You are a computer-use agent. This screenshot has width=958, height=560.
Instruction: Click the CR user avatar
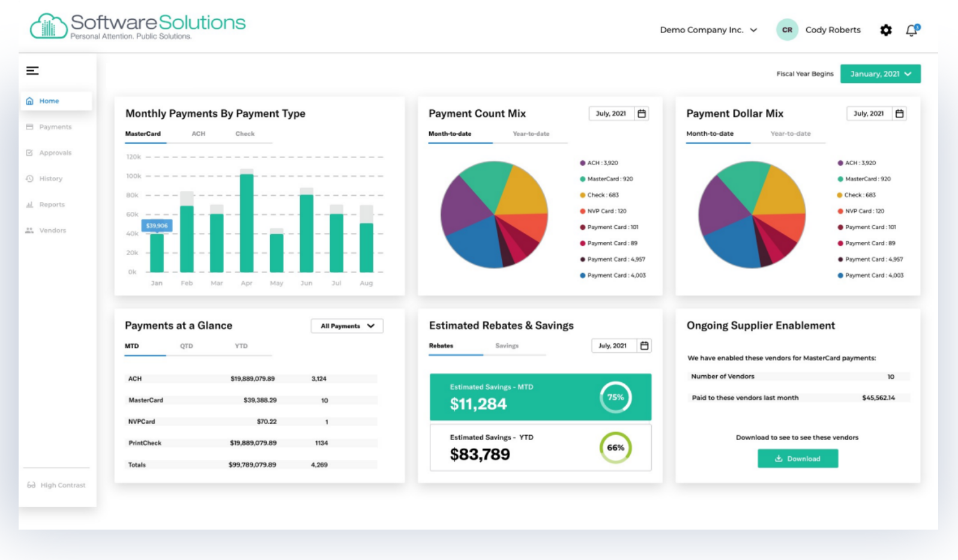coord(787,29)
